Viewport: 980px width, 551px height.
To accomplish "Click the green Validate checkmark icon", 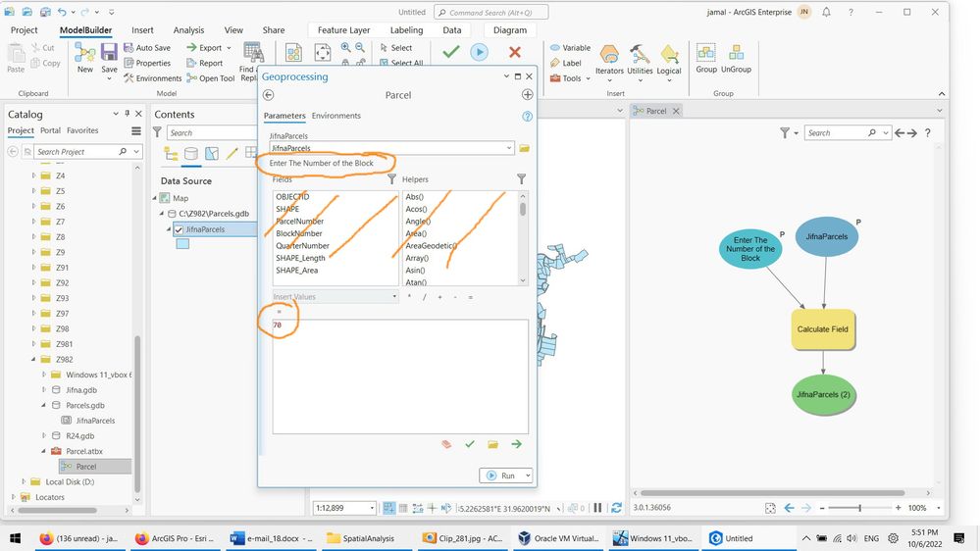I will coord(450,53).
